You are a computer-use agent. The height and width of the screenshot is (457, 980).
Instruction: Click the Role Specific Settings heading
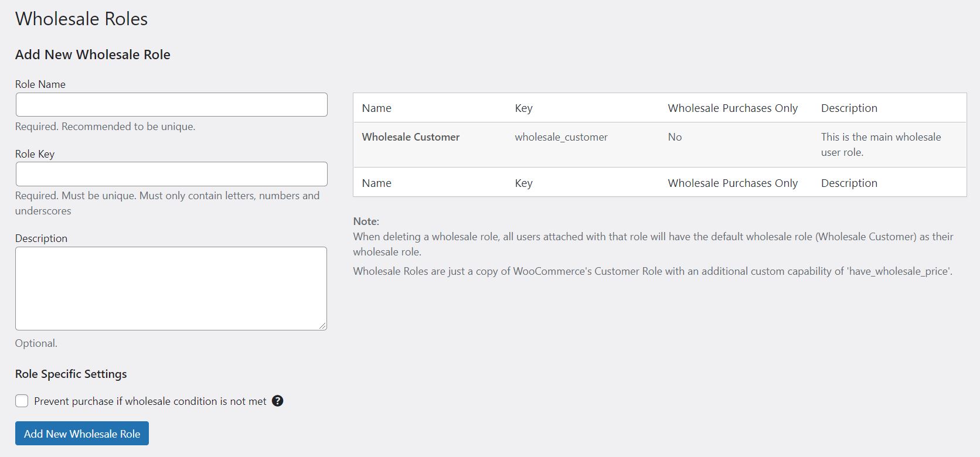click(71, 374)
